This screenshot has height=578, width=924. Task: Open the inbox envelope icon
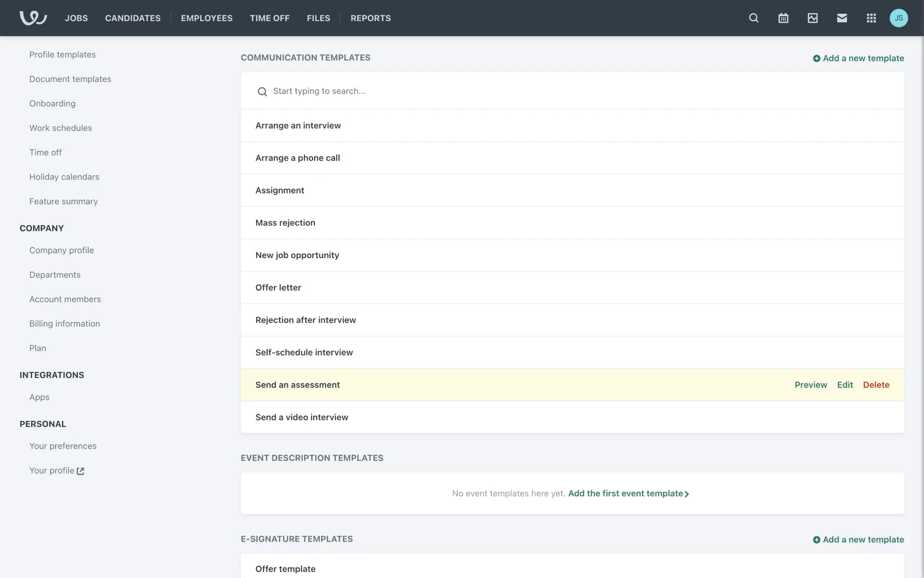842,18
